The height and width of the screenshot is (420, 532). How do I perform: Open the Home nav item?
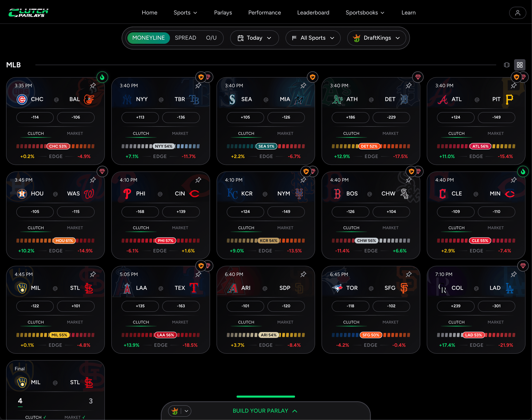[150, 13]
